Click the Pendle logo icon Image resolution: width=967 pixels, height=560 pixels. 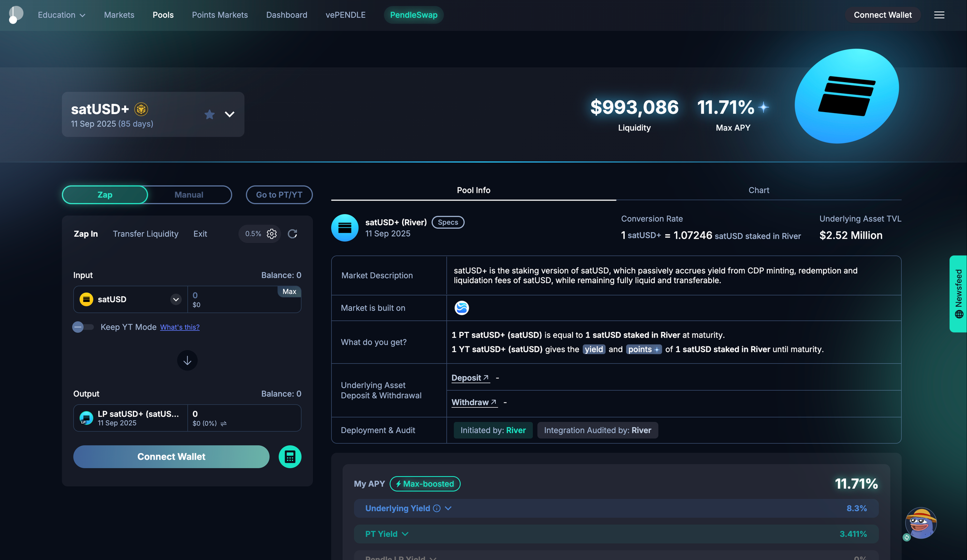[15, 14]
